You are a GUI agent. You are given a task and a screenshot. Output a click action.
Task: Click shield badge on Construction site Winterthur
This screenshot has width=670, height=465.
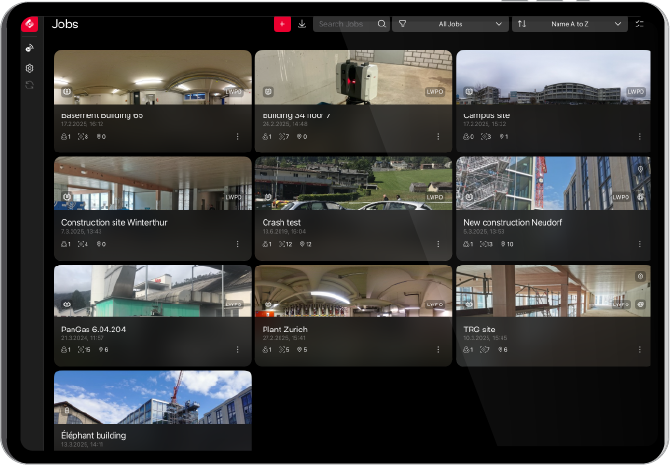(x=67, y=197)
